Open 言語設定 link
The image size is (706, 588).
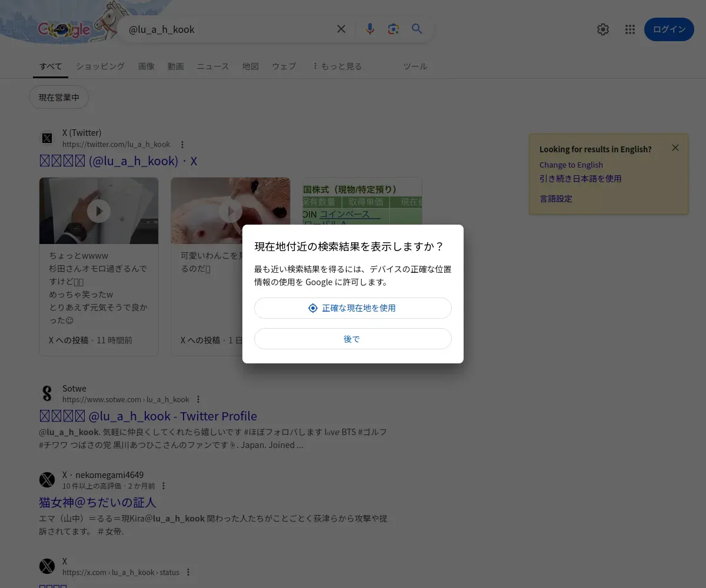pyautogui.click(x=556, y=199)
